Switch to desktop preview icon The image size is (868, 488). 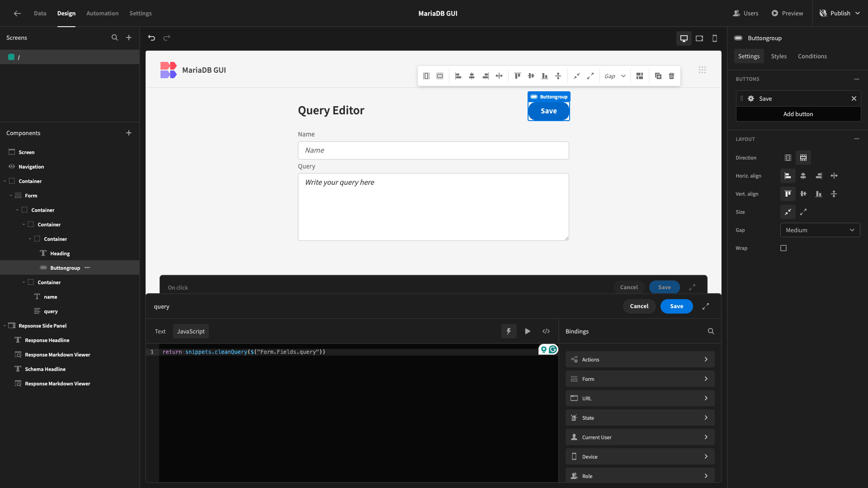point(684,38)
